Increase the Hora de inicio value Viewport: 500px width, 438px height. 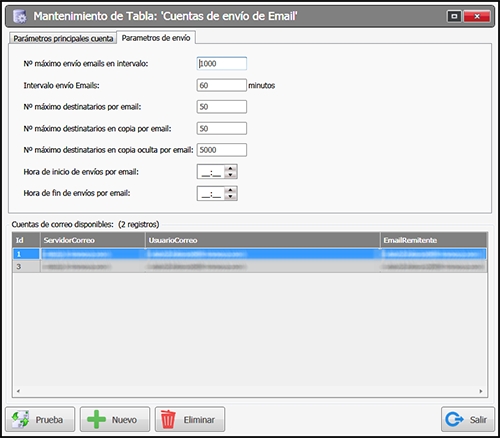click(230, 169)
